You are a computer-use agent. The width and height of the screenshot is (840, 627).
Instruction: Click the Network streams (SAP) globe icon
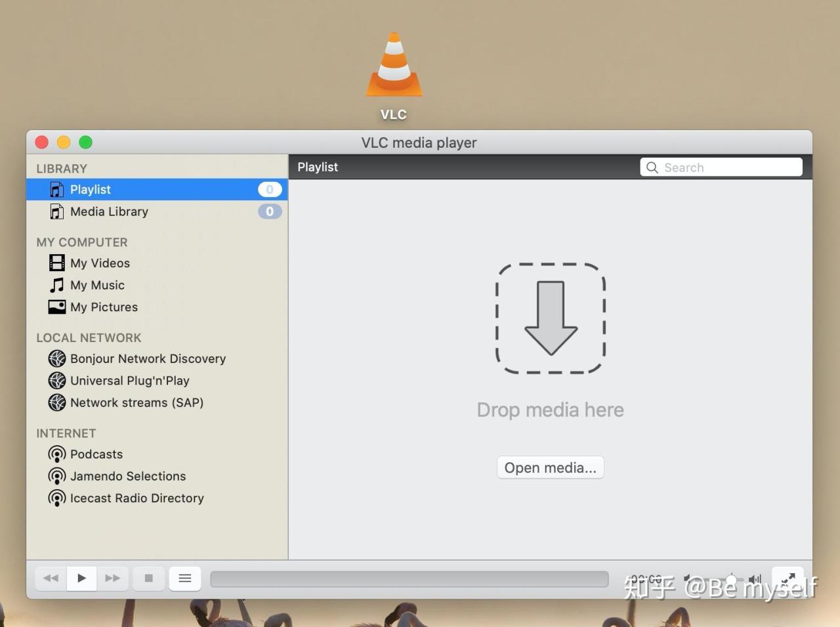57,402
